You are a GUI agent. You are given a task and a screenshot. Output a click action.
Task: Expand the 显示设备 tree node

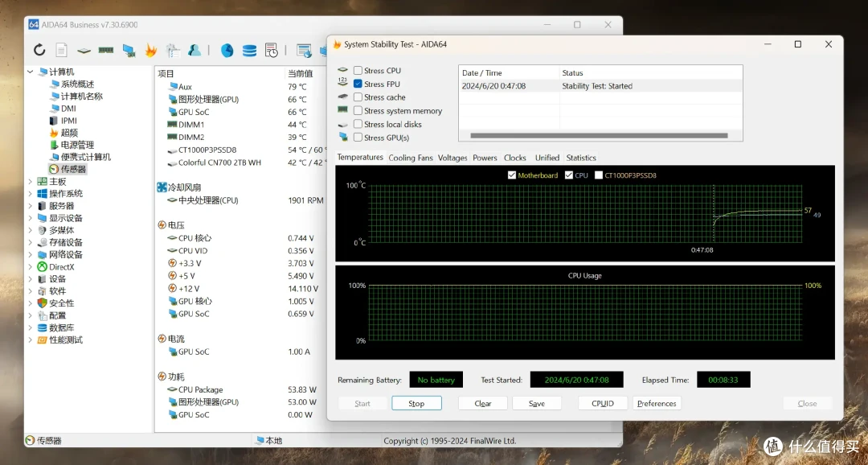tap(31, 218)
